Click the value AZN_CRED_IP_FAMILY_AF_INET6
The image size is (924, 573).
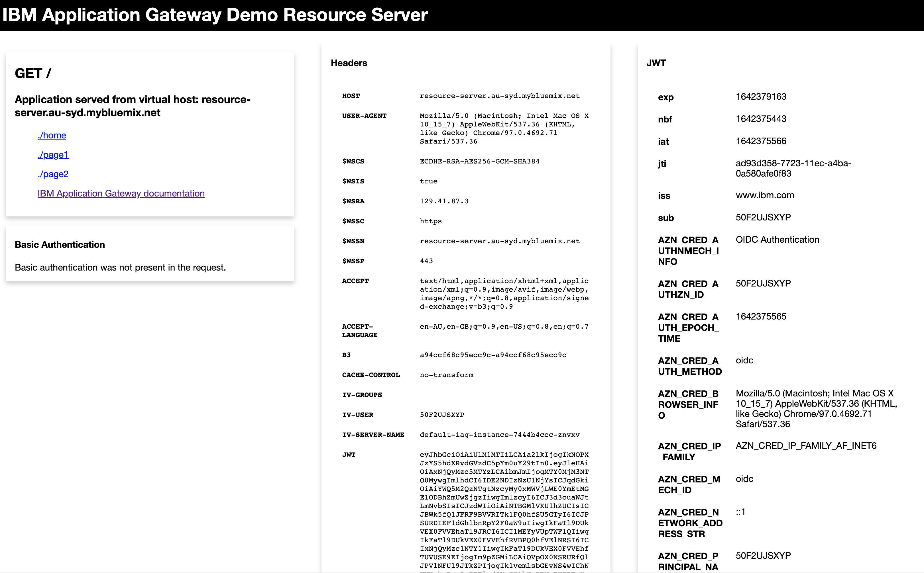tap(806, 446)
